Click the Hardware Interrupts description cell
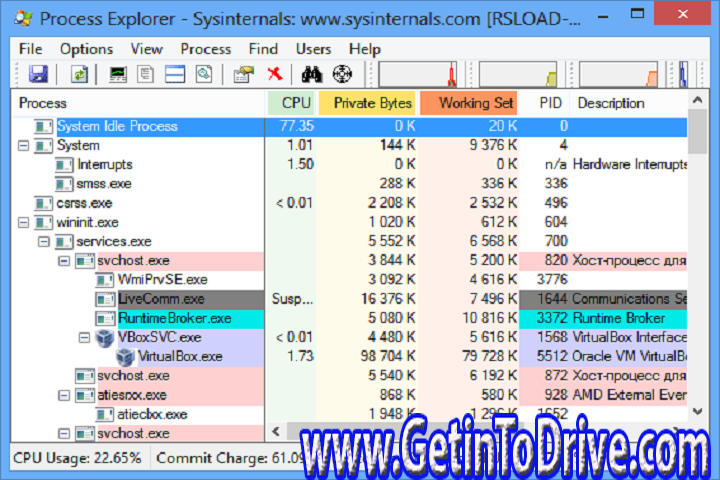 point(629,164)
